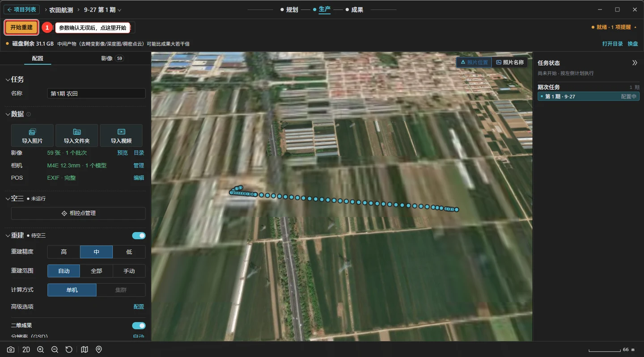Reset the view with the rotate icon

69,349
